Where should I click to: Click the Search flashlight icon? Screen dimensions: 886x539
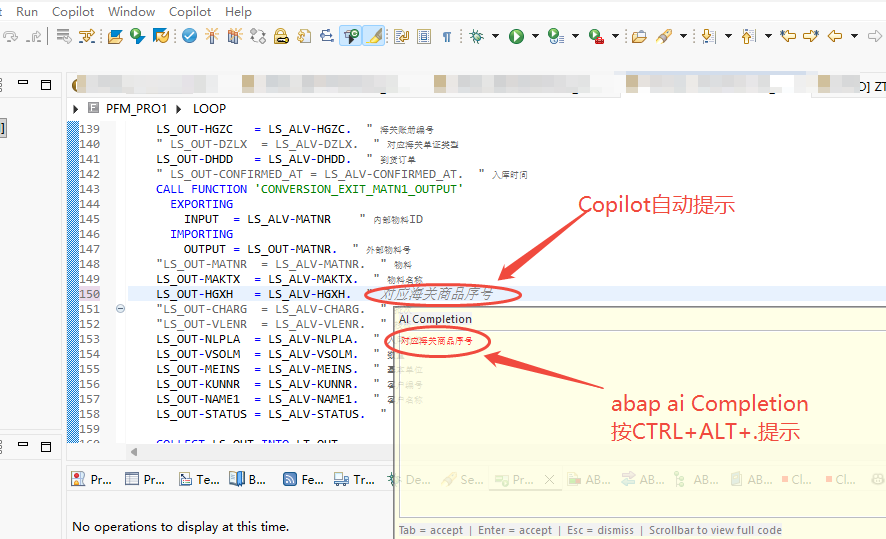pyautogui.click(x=664, y=37)
